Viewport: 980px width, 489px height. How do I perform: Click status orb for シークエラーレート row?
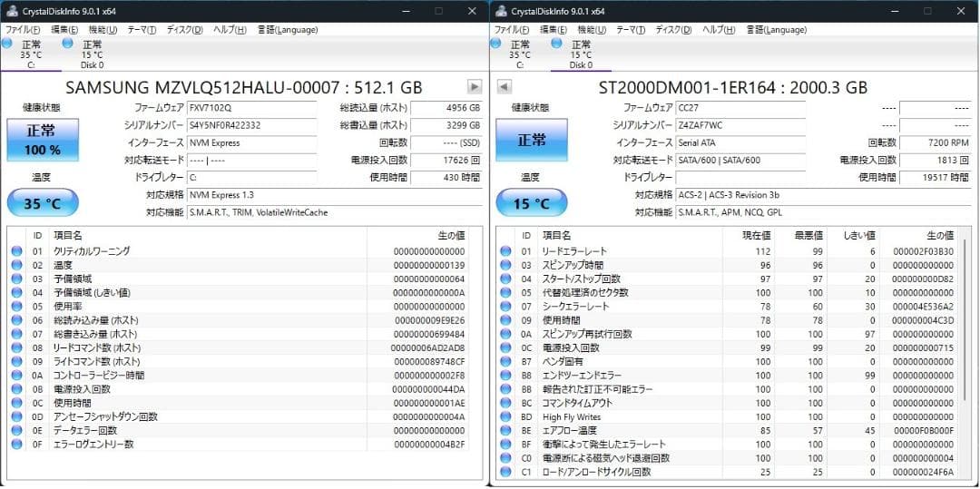pyautogui.click(x=505, y=306)
